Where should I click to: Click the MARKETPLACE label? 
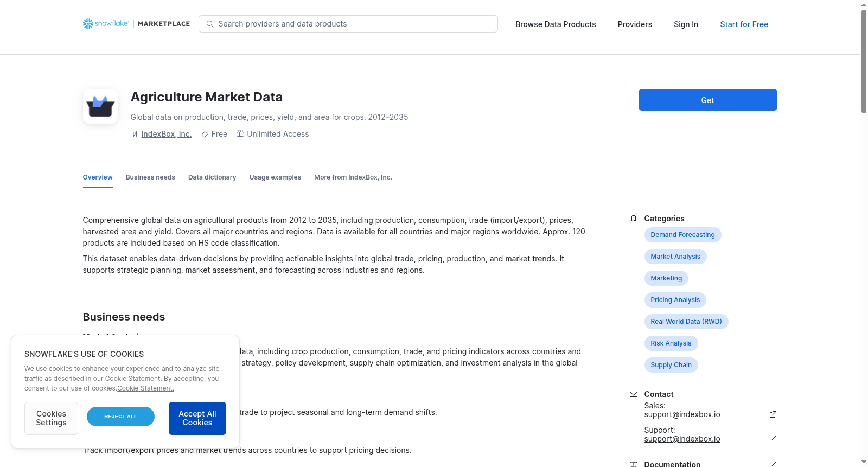pos(164,24)
